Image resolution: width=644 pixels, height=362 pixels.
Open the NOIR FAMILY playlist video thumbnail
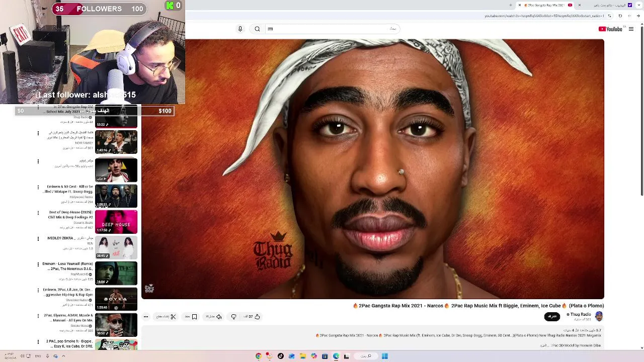pyautogui.click(x=116, y=142)
